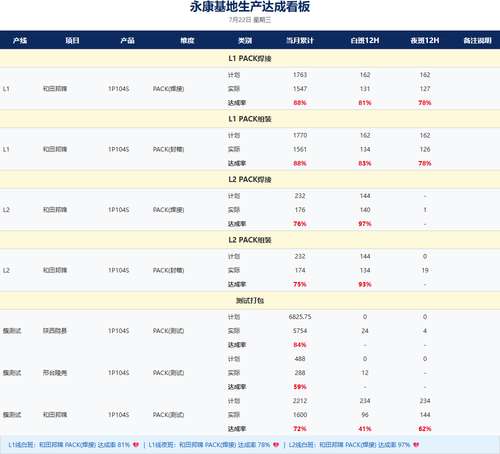500x454 pixels.
Task: Click red 81% in L1 PACK焊接 rows
Action: pyautogui.click(x=365, y=103)
